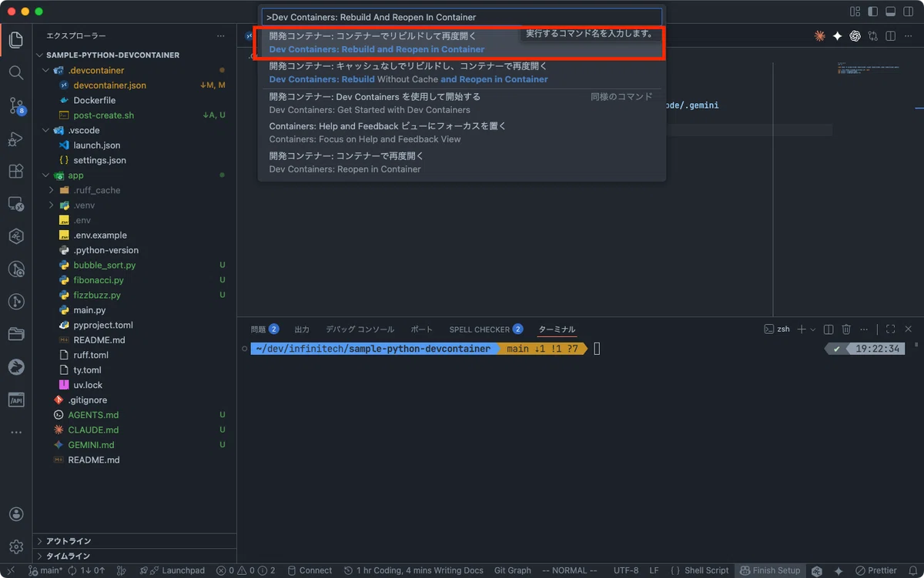Switch to the Ports tab
The height and width of the screenshot is (578, 924).
[422, 329]
